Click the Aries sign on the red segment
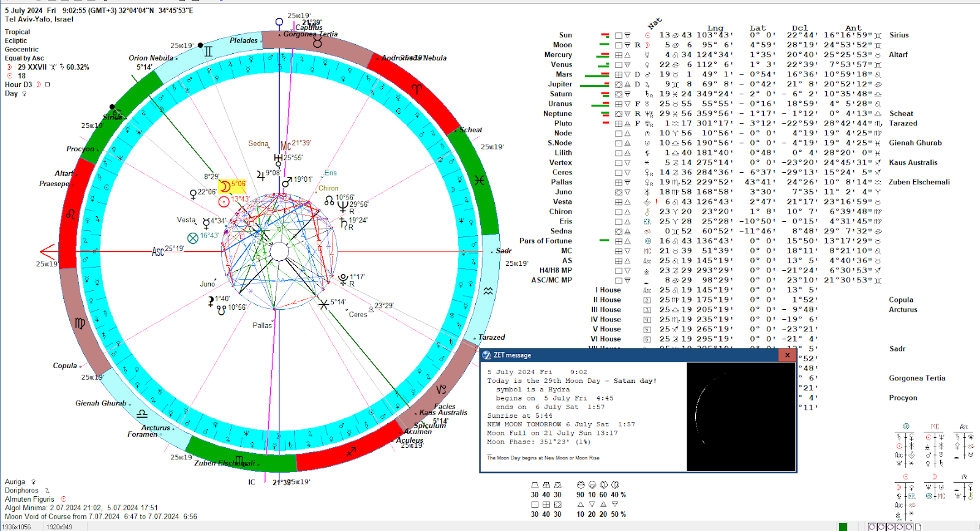The height and width of the screenshot is (531, 980). point(417,89)
